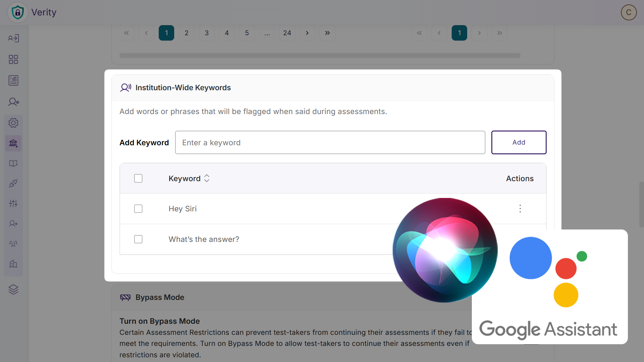Image resolution: width=644 pixels, height=362 pixels.
Task: Jump to page 24 in pagination
Action: pyautogui.click(x=287, y=33)
